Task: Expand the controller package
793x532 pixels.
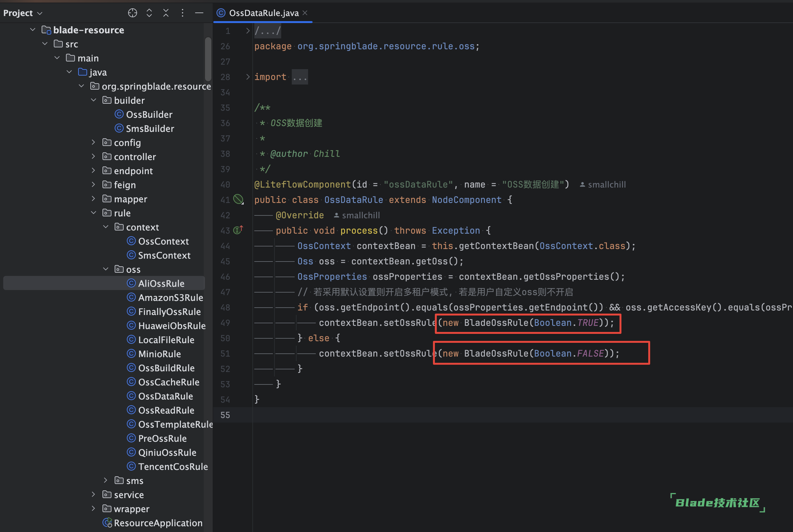Action: coord(94,157)
